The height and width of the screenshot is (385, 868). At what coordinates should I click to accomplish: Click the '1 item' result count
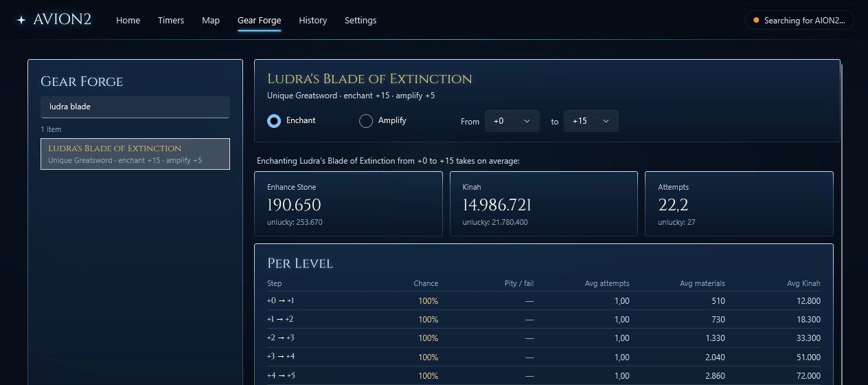(50, 129)
